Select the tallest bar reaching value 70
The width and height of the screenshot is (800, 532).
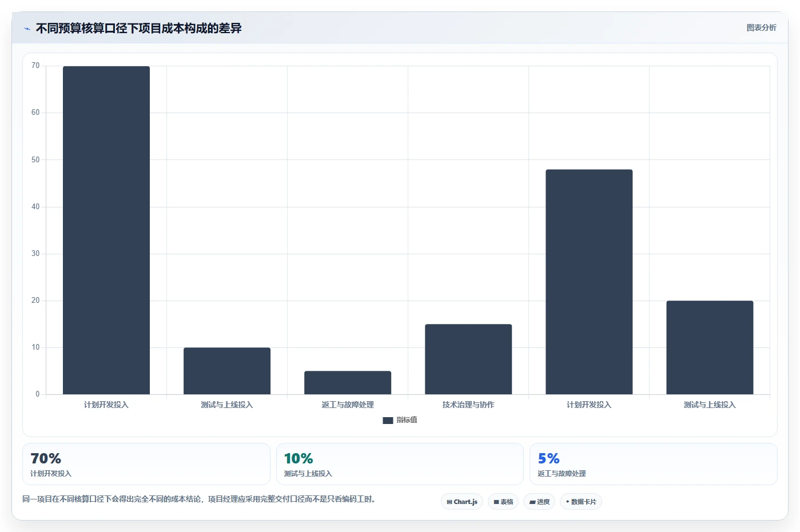click(x=106, y=230)
